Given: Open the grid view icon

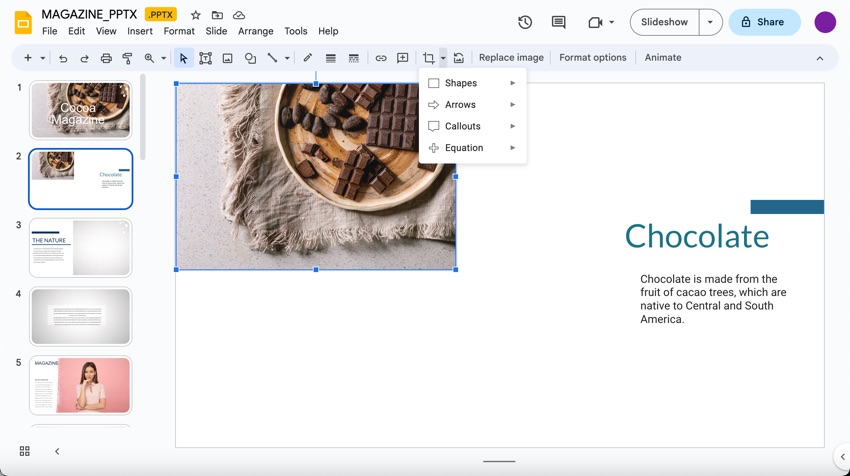Looking at the screenshot, I should click(x=24, y=451).
